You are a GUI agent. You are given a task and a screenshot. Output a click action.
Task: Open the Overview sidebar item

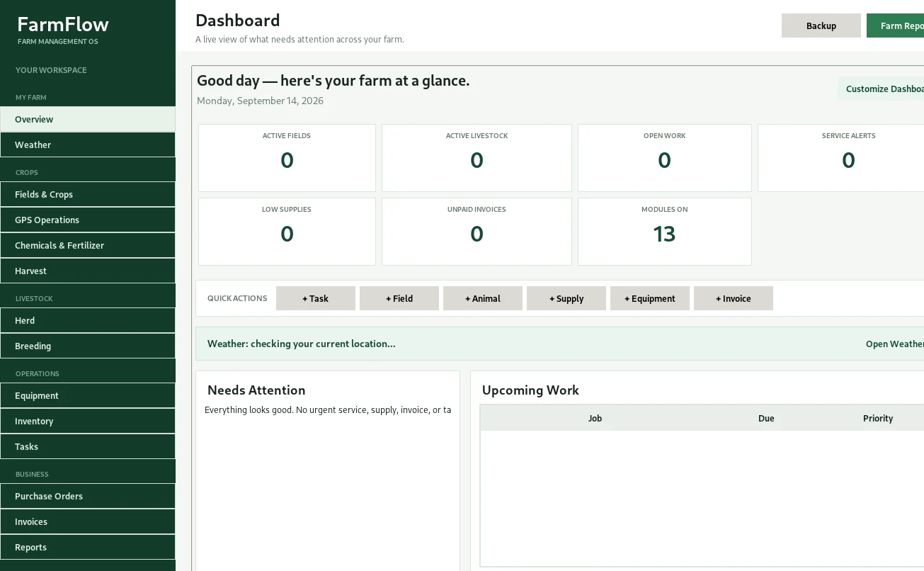coord(88,119)
